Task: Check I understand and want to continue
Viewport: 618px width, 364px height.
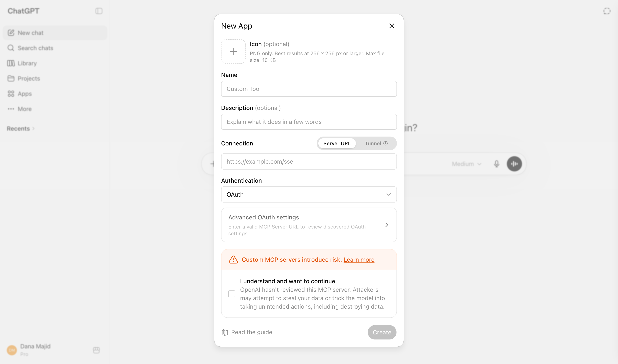Action: point(231,294)
